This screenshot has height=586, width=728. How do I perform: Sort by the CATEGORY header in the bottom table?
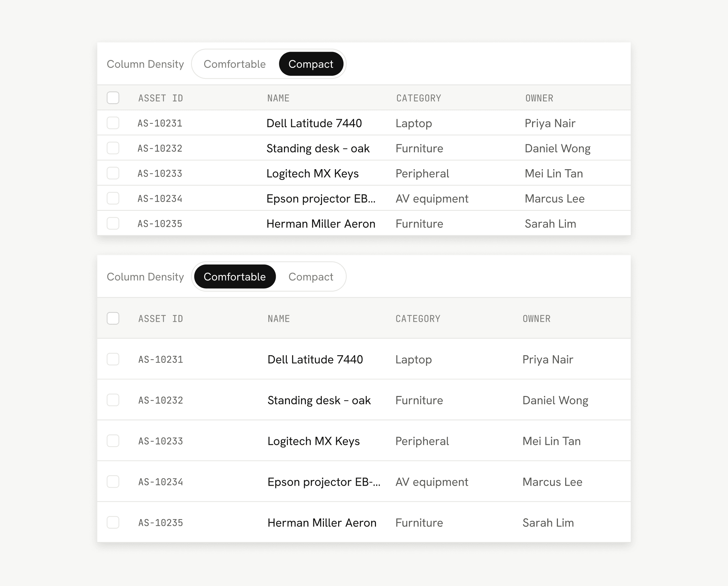[418, 319]
